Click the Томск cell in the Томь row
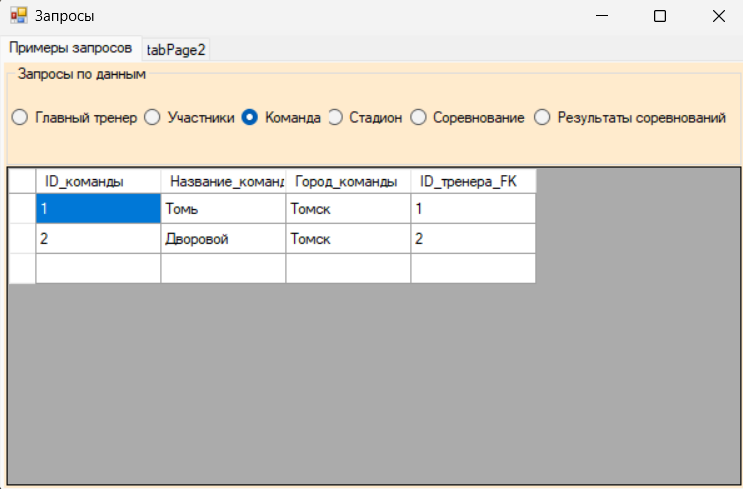The height and width of the screenshot is (489, 743). tap(348, 208)
